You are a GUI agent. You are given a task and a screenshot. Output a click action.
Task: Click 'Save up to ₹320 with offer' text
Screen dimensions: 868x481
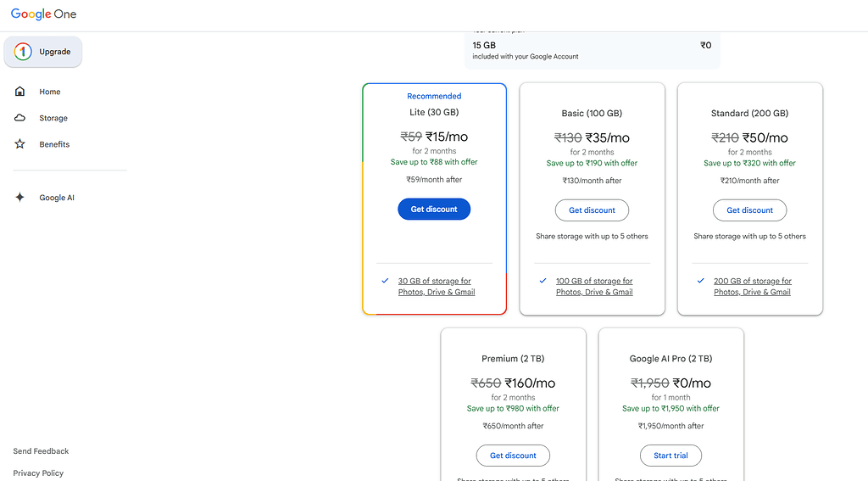coord(749,163)
